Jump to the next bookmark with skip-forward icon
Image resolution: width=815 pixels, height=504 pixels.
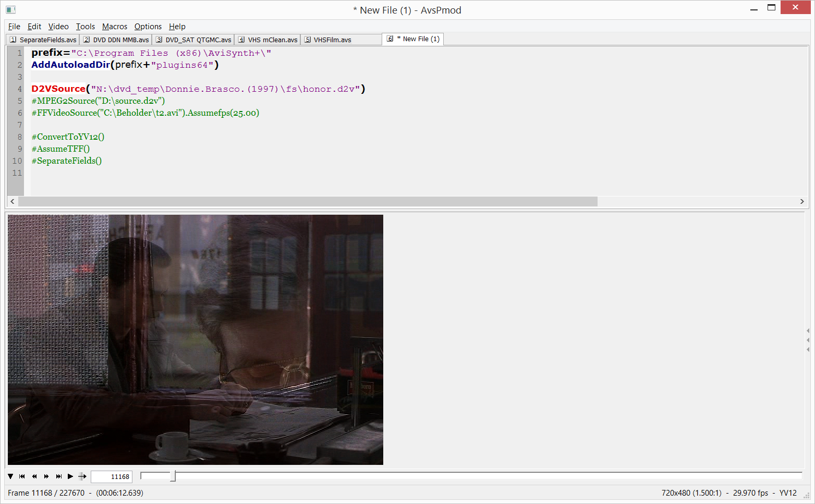tap(58, 476)
